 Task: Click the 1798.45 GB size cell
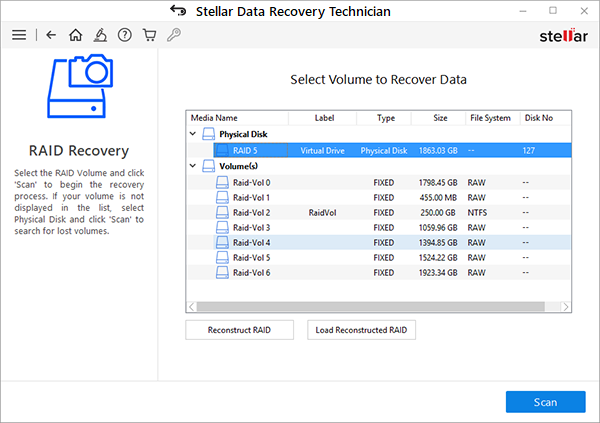click(x=438, y=183)
